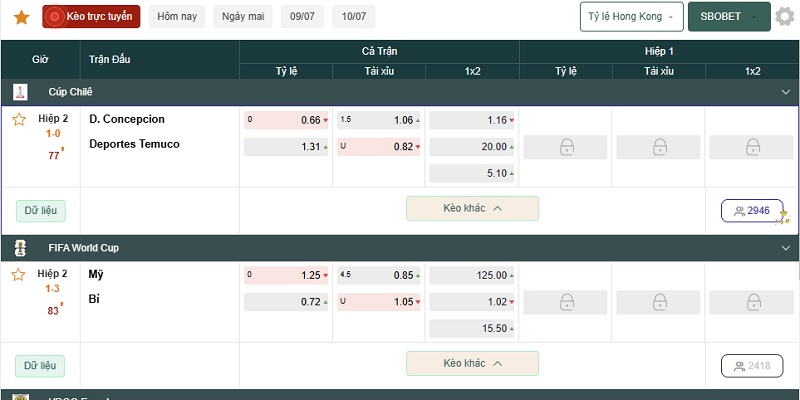Click the orange favorites star at top left
This screenshot has height=400, width=800.
(x=21, y=17)
